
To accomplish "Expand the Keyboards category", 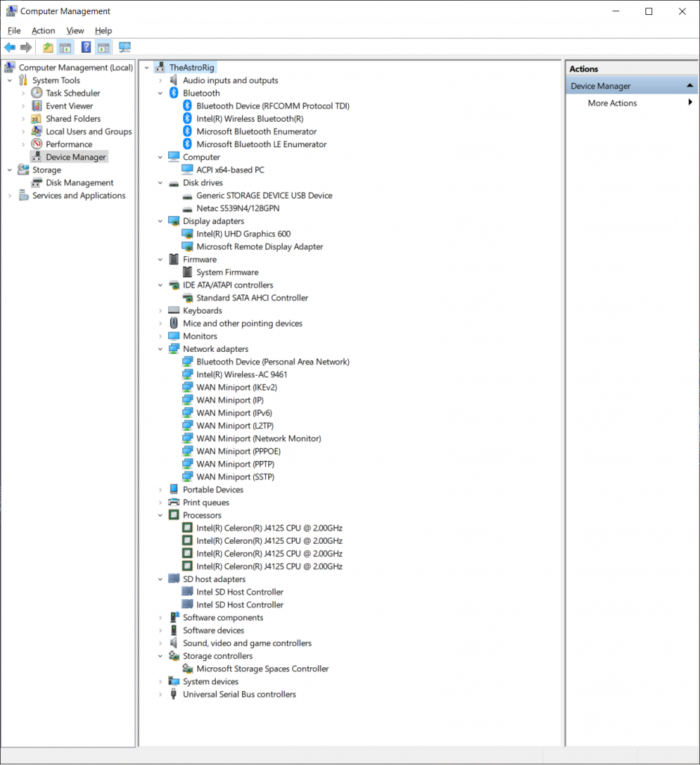I will pos(161,311).
